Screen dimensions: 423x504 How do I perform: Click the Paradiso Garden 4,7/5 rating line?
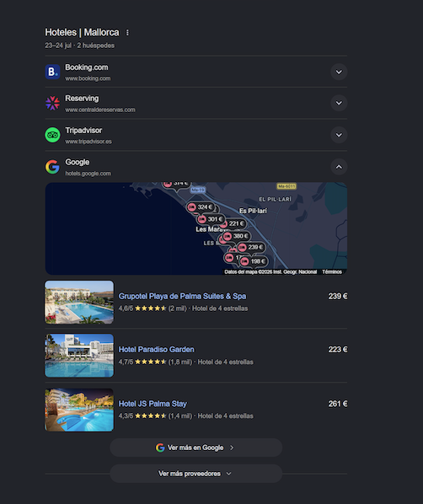point(185,362)
